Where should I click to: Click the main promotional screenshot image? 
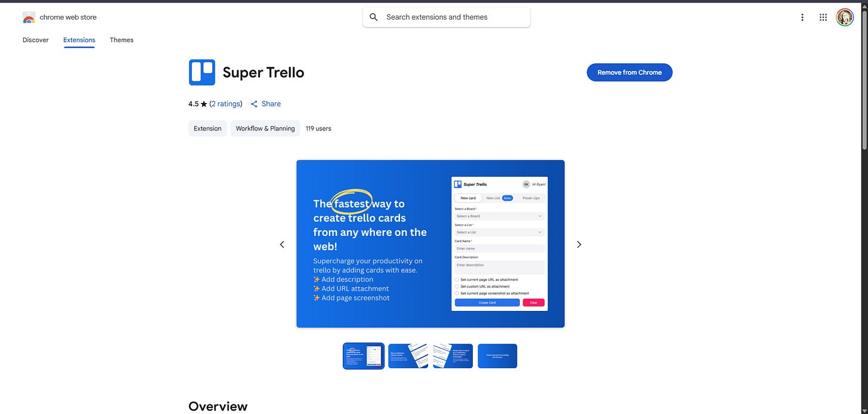[430, 244]
